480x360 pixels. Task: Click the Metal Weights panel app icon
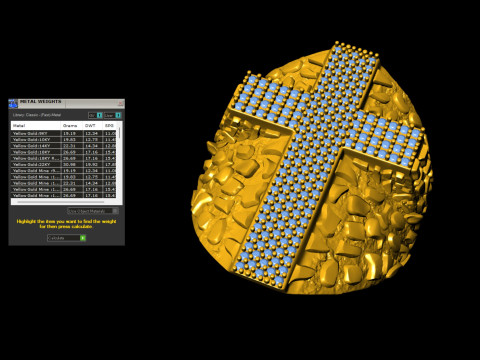pos(13,103)
